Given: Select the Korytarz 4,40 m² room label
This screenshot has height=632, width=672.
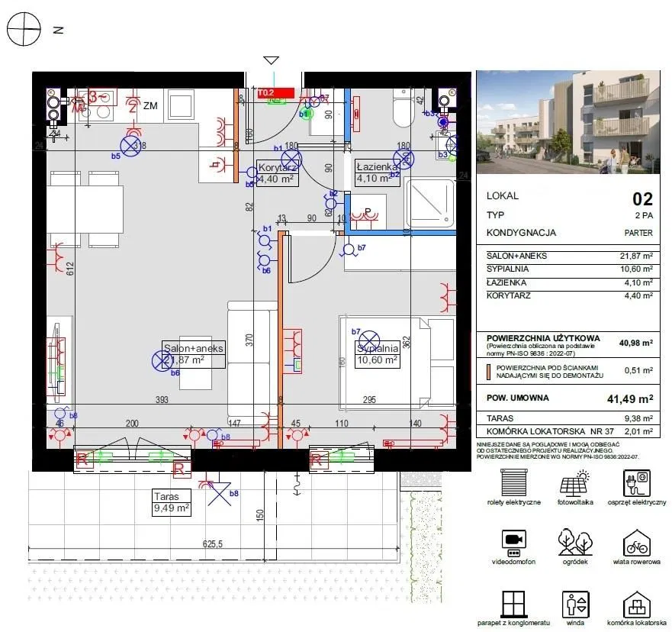Looking at the screenshot, I should click(276, 174).
